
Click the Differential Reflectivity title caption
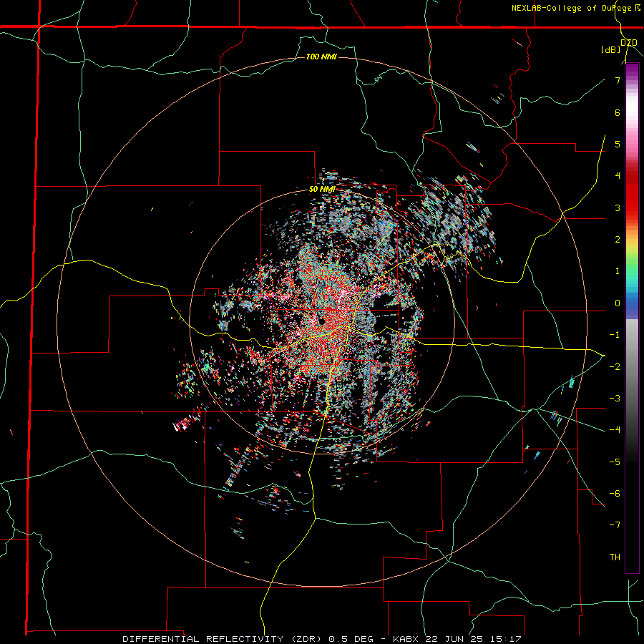point(322,639)
